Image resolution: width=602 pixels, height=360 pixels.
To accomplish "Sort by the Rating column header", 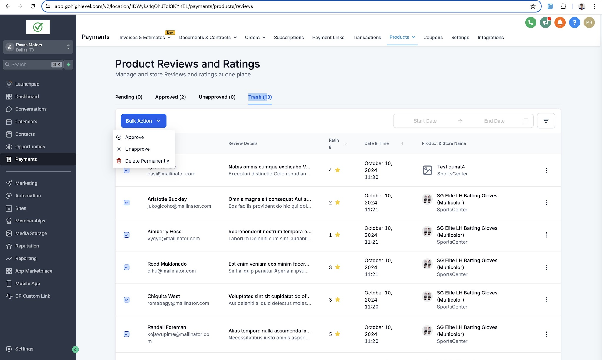I will coord(337,144).
